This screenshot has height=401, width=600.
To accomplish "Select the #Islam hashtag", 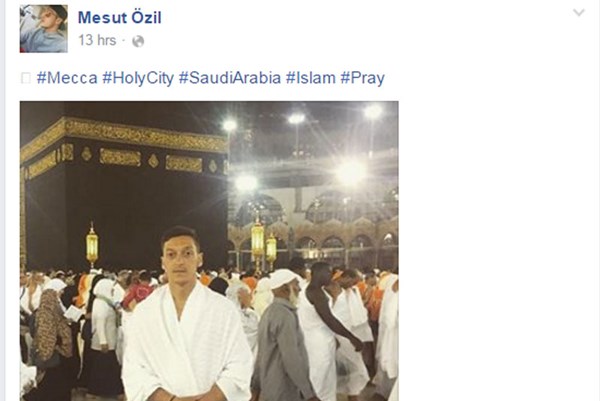I will (x=311, y=78).
